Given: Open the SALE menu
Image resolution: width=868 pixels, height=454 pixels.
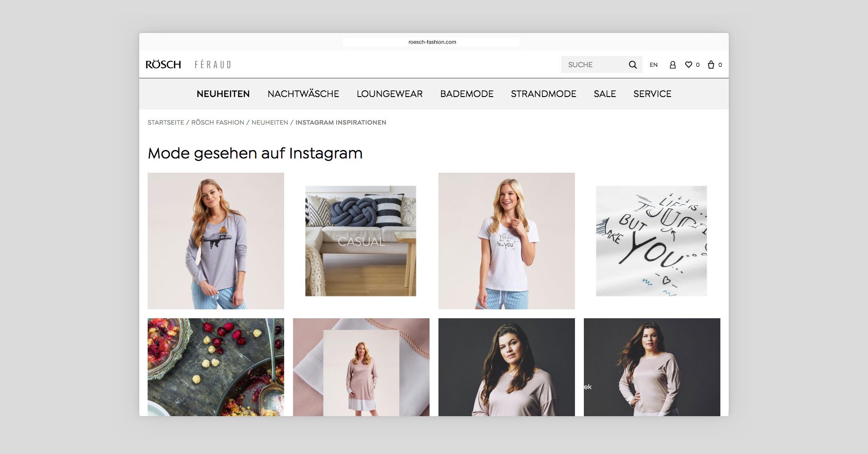Looking at the screenshot, I should pos(605,94).
